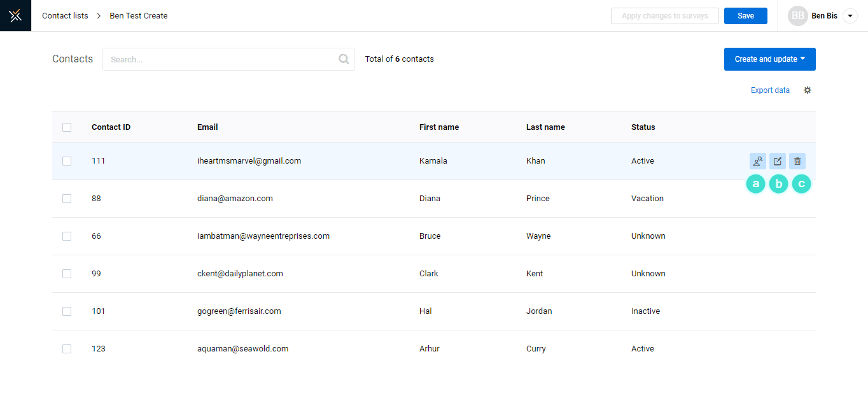Click the Total of 6 contacts text
Viewport: 868px width, 396px height.
click(400, 59)
